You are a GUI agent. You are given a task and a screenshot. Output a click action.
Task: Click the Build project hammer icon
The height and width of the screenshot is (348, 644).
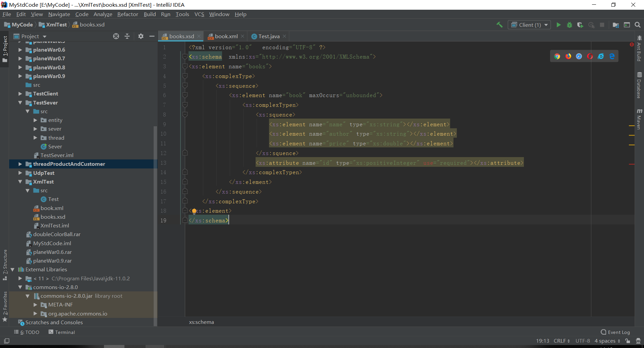499,25
